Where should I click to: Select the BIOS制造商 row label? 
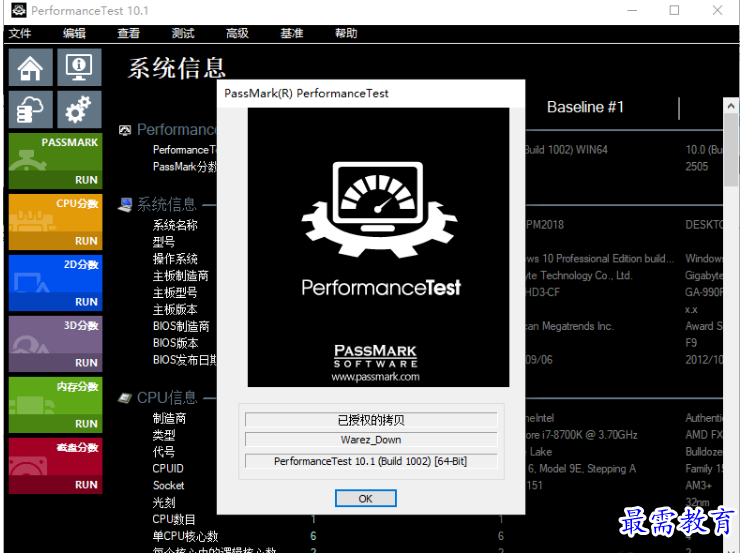181,326
